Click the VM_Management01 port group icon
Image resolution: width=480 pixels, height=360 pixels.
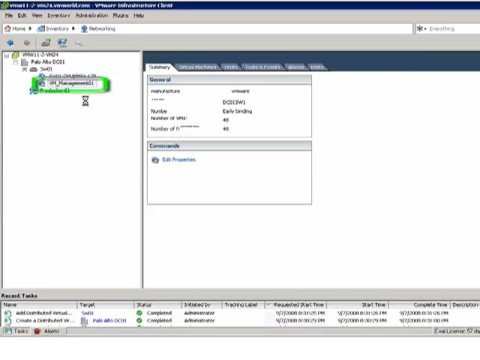pos(42,83)
